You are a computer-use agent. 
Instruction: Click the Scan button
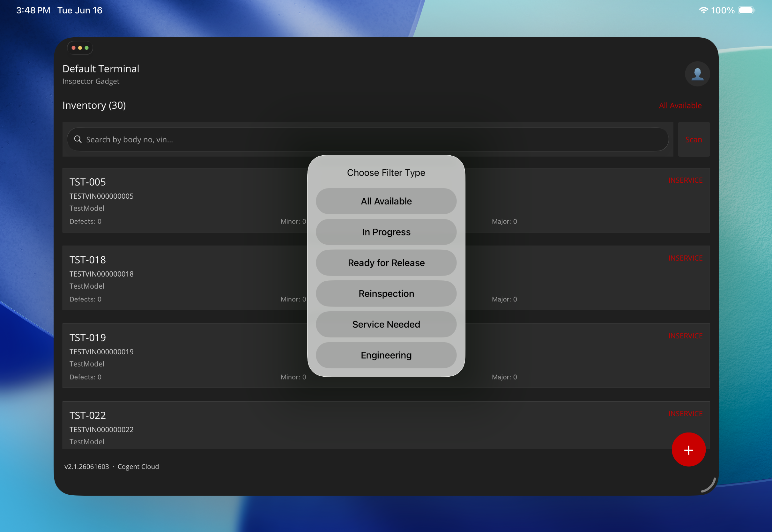tap(693, 139)
